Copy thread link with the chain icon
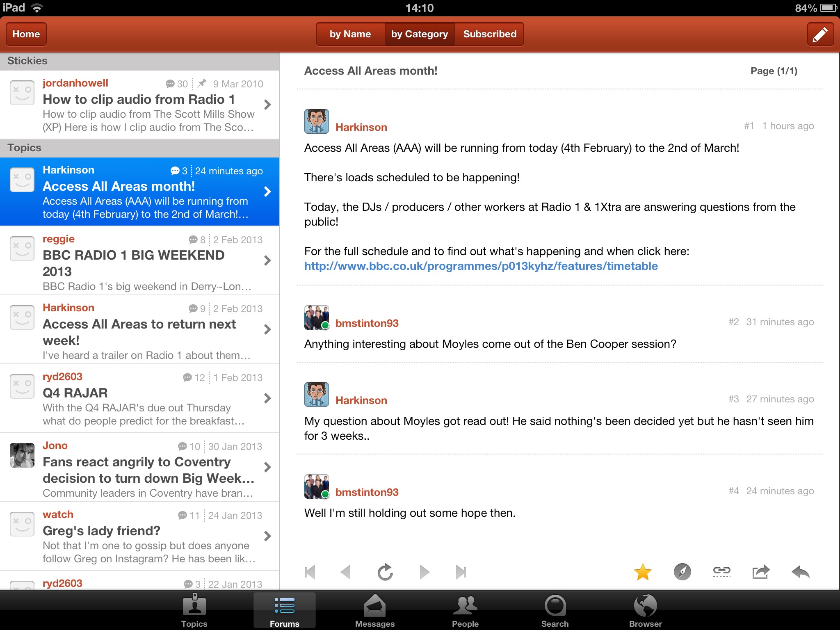Viewport: 840px width, 630px height. pos(721,571)
